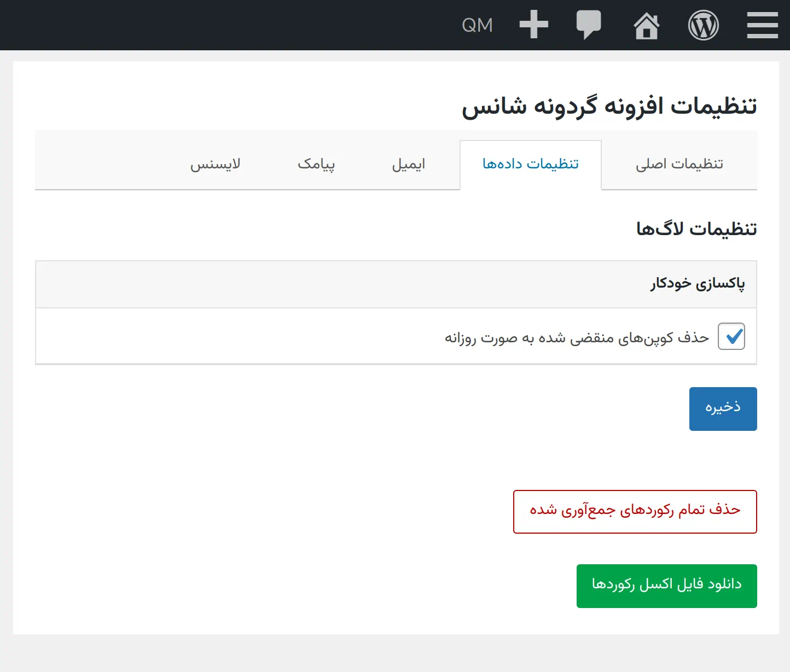Open the QM Query Monitor indicator
This screenshot has height=672, width=790.
coord(477,25)
